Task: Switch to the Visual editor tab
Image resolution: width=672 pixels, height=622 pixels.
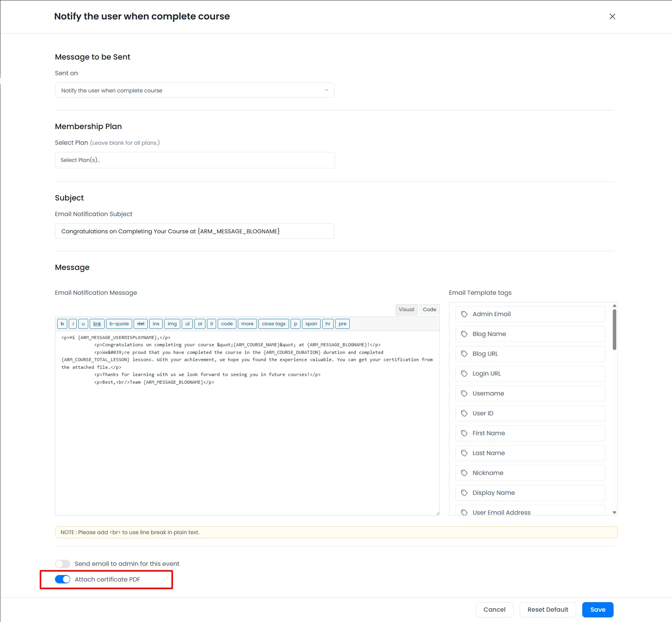Action: (406, 310)
